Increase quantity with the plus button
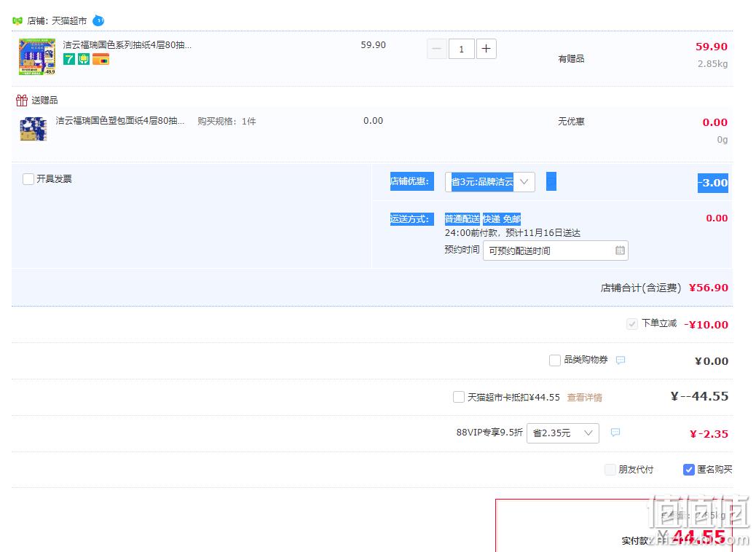Screen dimensions: 756x552 (x=486, y=49)
